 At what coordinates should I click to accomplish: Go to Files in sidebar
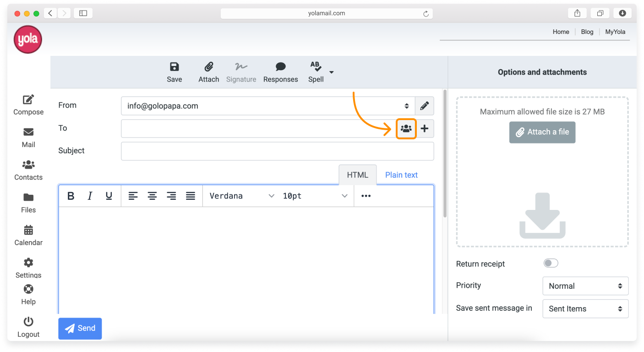[x=28, y=203]
